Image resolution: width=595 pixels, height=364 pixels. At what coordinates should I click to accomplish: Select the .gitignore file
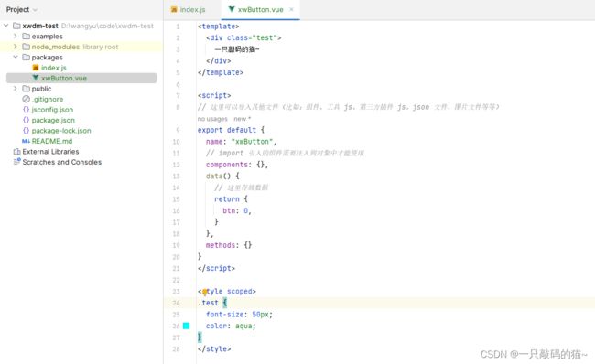[48, 99]
